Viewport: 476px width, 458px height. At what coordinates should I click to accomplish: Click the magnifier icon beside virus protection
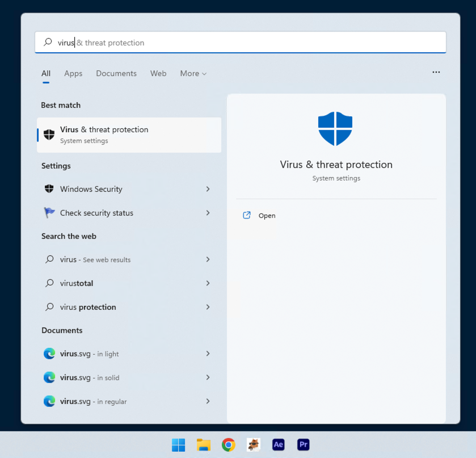click(49, 306)
